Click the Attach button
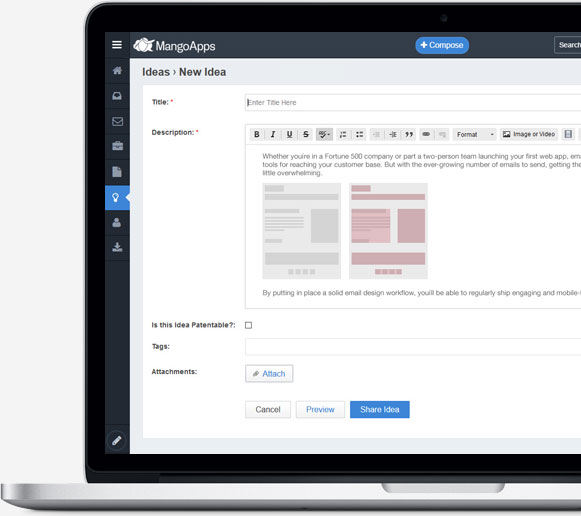Viewport: 581px width, 516px height. pos(269,374)
